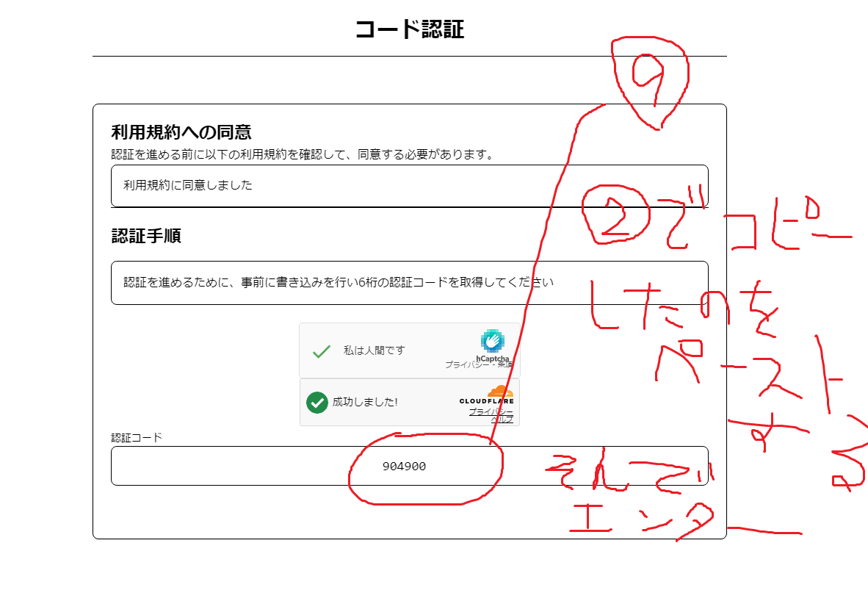Click the コード認証 page title
This screenshot has height=590, width=868.
409,29
